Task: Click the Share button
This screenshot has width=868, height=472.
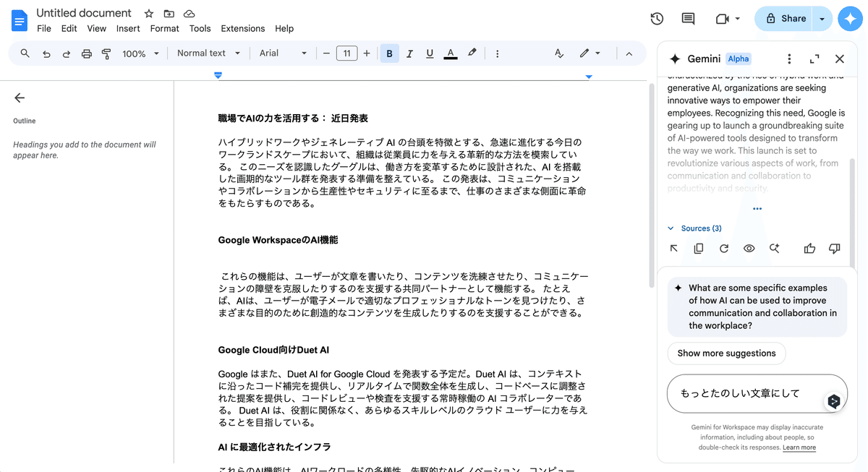Action: pyautogui.click(x=783, y=19)
